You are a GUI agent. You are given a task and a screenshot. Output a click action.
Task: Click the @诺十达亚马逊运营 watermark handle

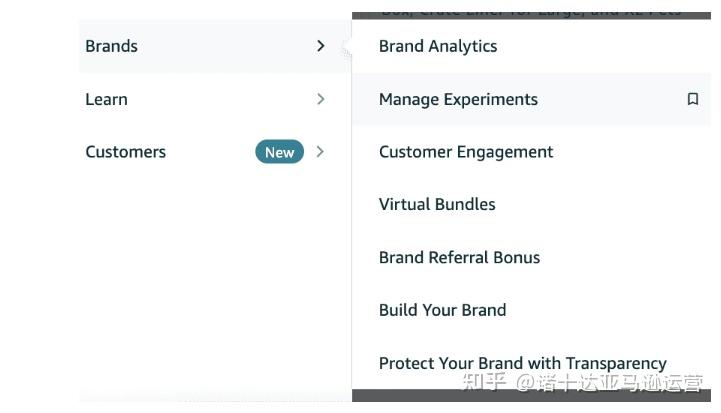(609, 383)
